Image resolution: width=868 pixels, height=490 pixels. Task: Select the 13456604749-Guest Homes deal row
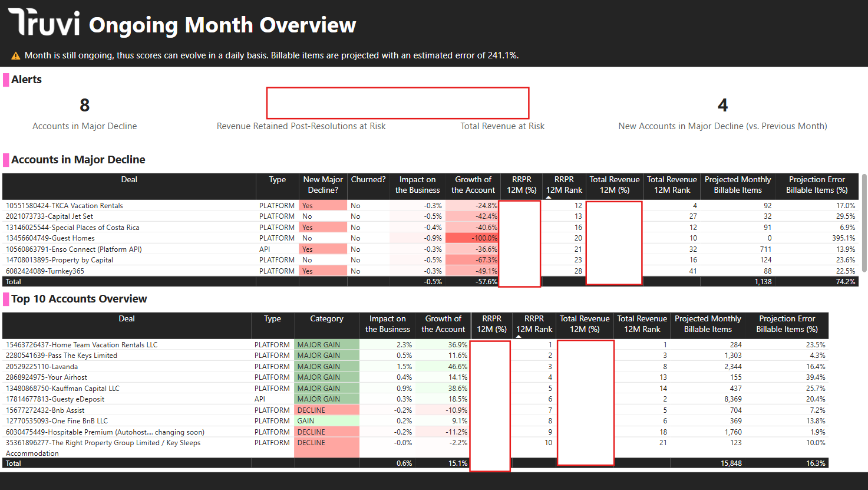click(x=50, y=238)
